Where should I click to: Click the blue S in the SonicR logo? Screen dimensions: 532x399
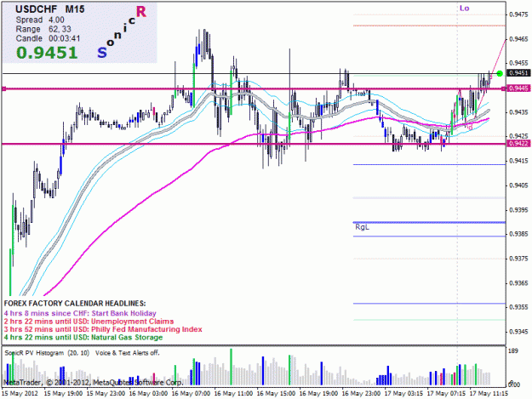(x=102, y=53)
